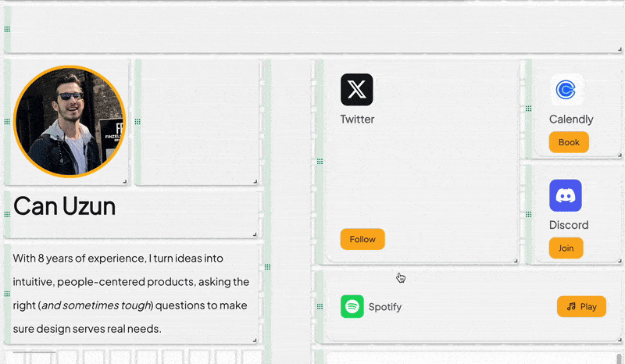Image resolution: width=625 pixels, height=364 pixels.
Task: Click drag handle of the Calendly card
Action: point(529,109)
